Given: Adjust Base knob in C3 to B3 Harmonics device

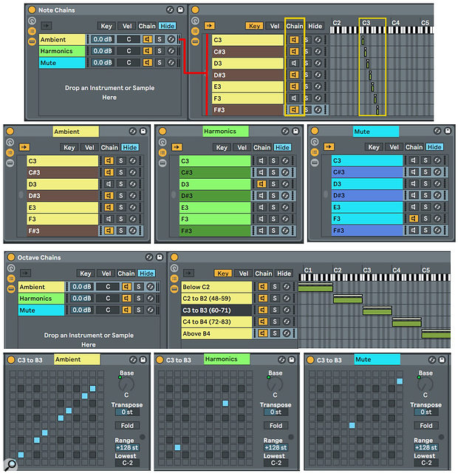Looking at the screenshot, I should click(x=275, y=384).
